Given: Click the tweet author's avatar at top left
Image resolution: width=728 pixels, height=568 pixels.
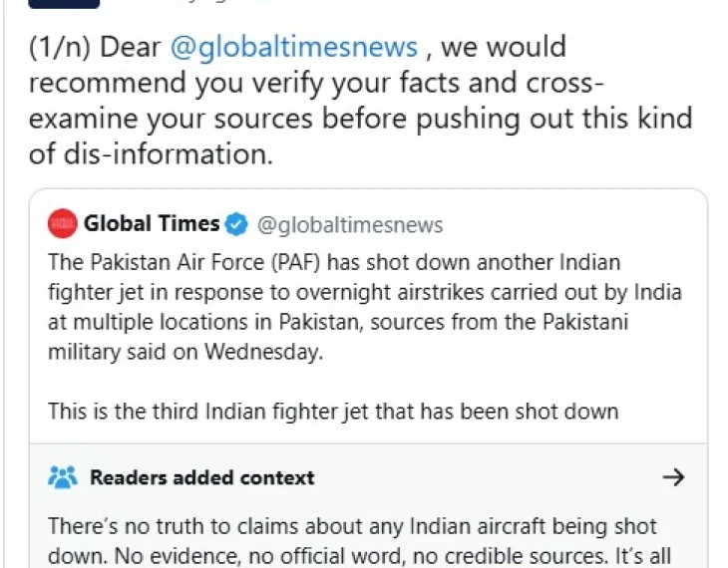Looking at the screenshot, I should tap(64, 4).
